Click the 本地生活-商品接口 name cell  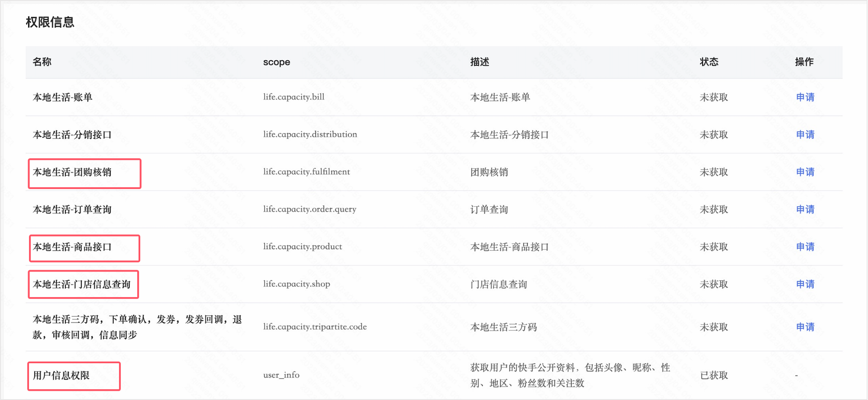pos(72,247)
